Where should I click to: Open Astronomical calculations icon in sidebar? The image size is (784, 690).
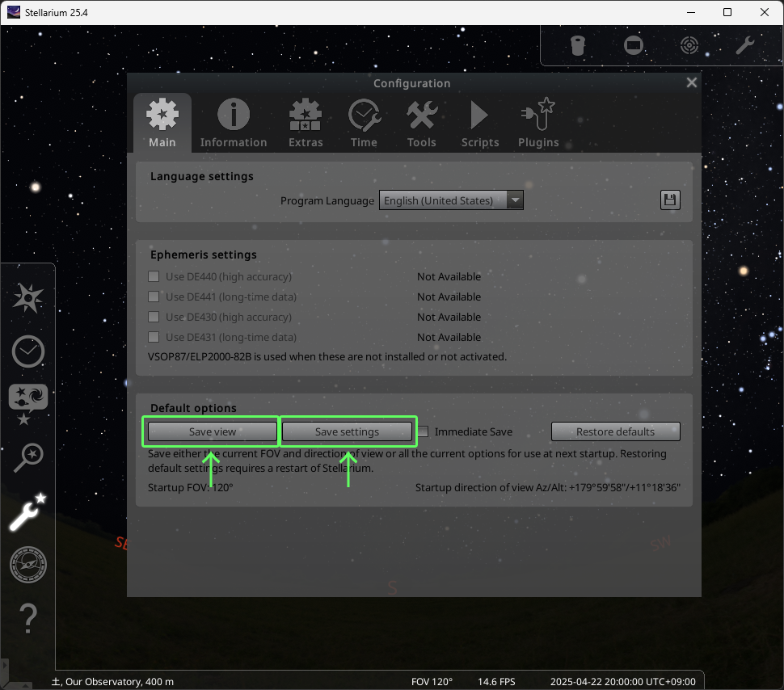click(28, 565)
